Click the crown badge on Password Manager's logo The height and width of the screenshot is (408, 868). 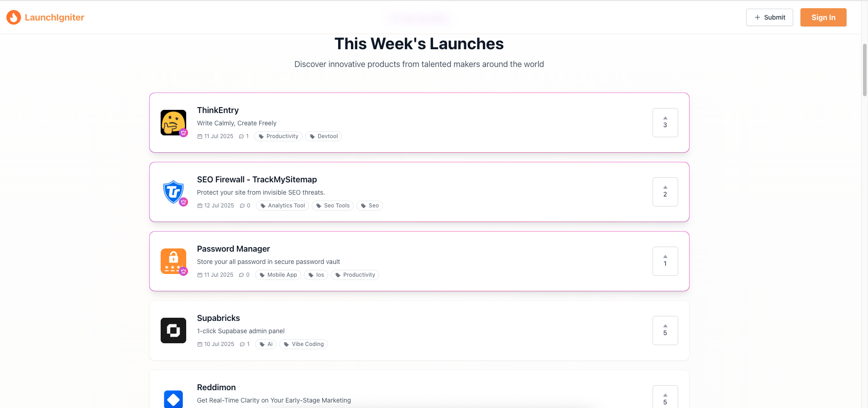[183, 271]
